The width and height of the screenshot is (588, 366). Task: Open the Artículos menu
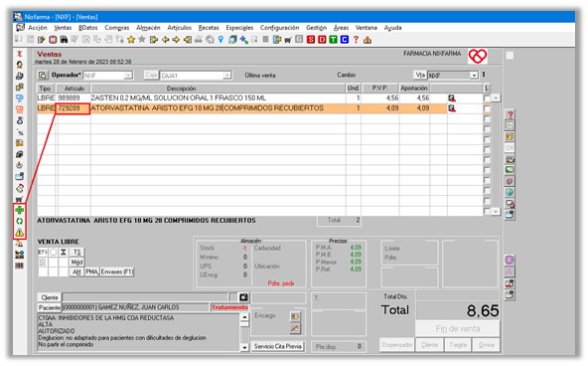(x=179, y=28)
